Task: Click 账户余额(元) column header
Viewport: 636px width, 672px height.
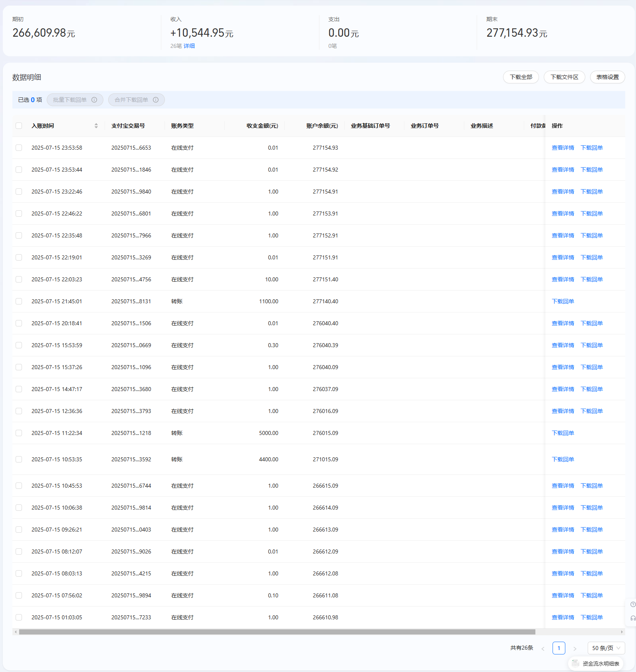Action: [322, 126]
